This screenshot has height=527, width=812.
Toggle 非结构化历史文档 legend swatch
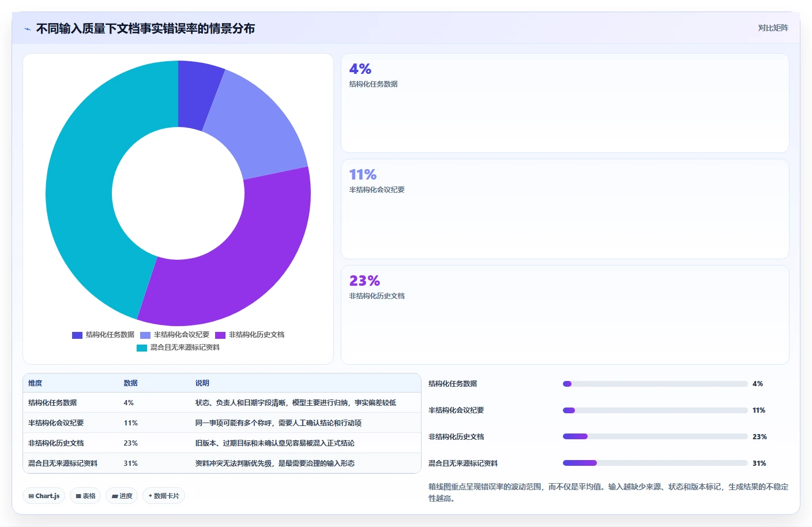[x=220, y=335]
